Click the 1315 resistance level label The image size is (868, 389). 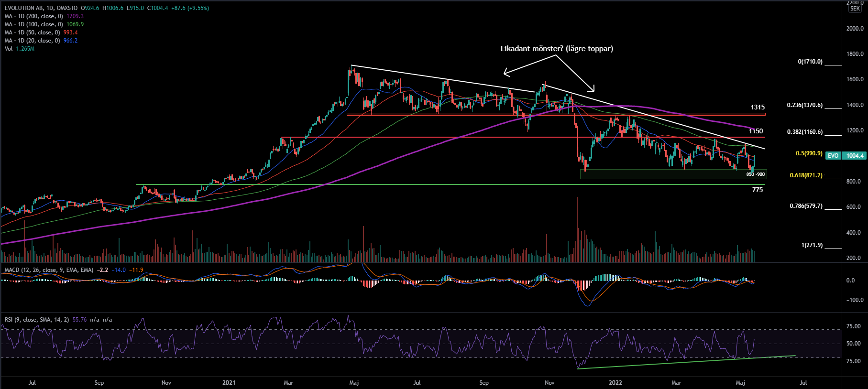tap(758, 108)
